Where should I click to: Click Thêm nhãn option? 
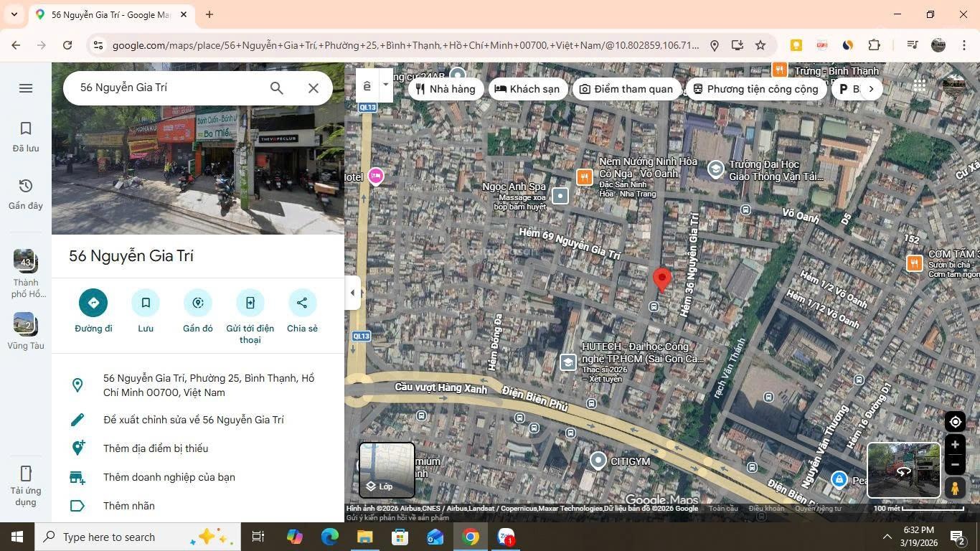click(198, 506)
